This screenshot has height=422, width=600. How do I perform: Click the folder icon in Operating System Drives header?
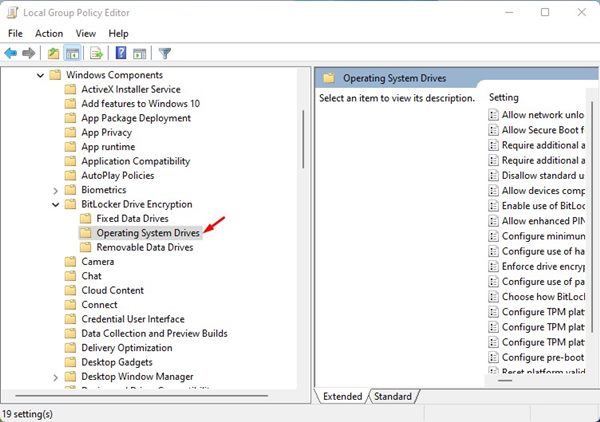coord(329,78)
